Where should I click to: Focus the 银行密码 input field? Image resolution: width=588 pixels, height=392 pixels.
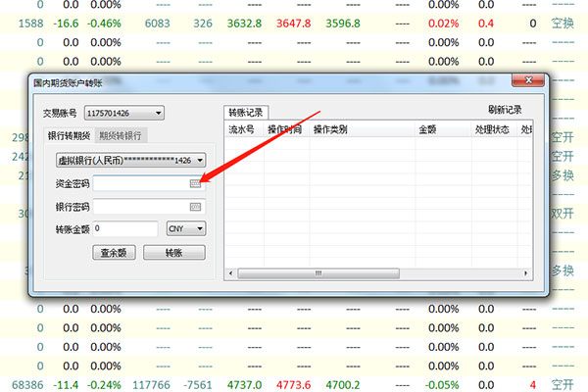click(149, 207)
